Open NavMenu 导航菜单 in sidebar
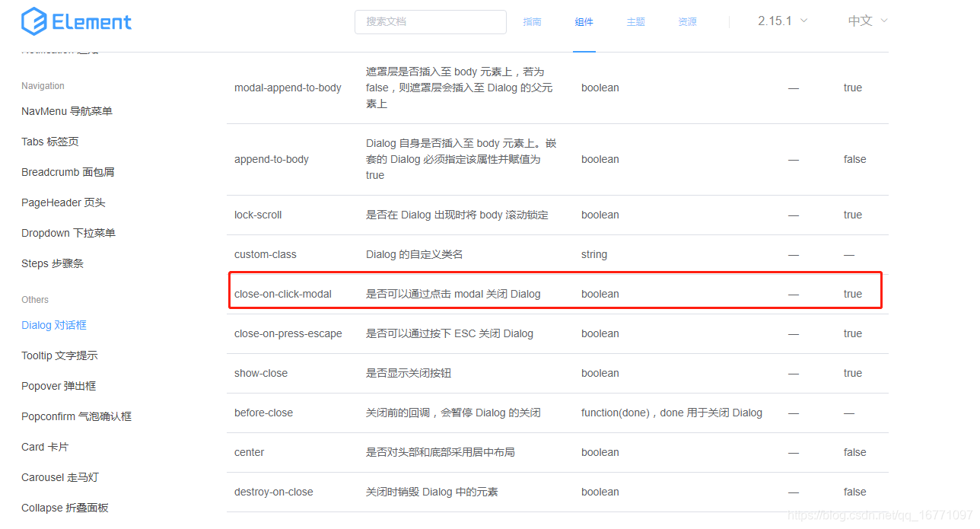 click(x=67, y=111)
